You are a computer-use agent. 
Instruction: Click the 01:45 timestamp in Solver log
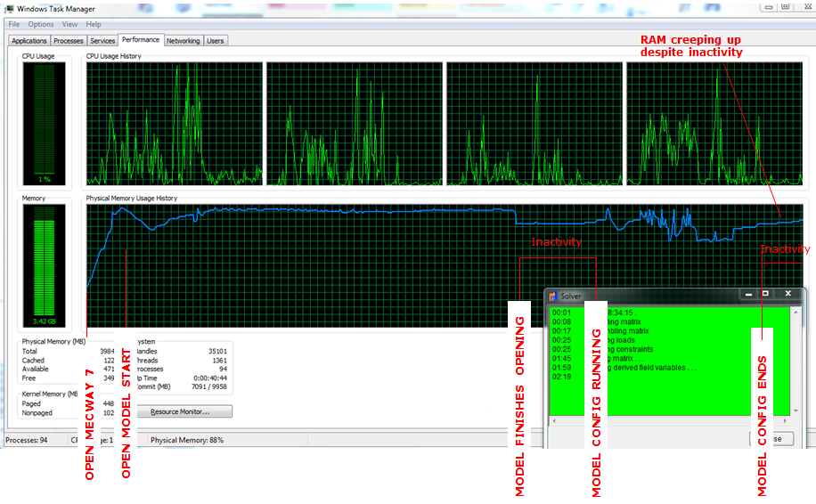pyautogui.click(x=561, y=358)
